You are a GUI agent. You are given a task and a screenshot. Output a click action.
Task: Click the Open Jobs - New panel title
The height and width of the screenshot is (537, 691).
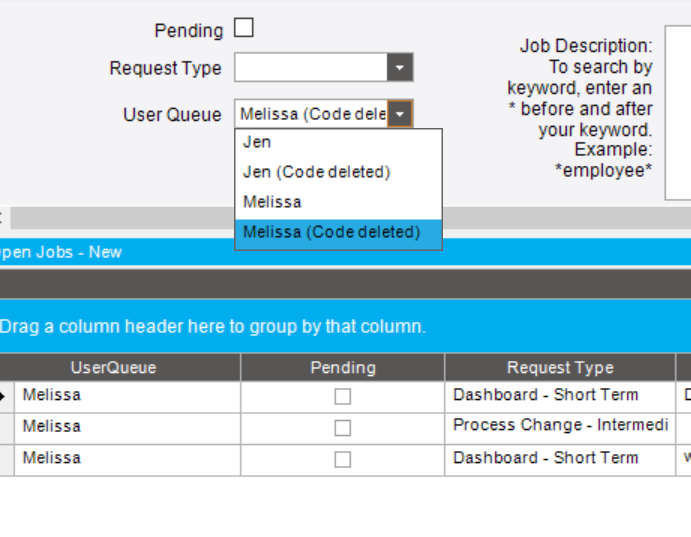[x=61, y=252]
